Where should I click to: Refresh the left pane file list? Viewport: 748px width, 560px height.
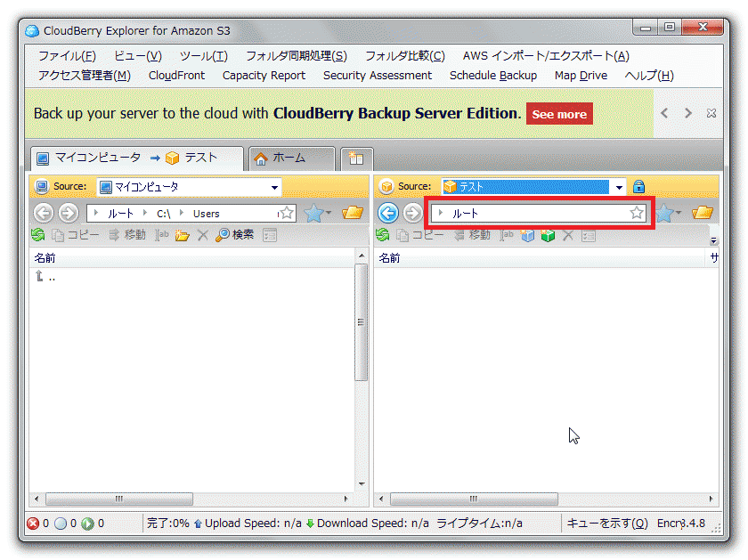[x=38, y=235]
